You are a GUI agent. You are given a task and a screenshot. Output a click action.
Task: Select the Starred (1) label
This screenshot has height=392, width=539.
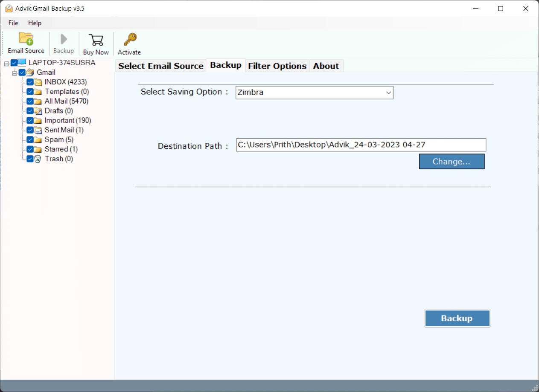point(61,149)
